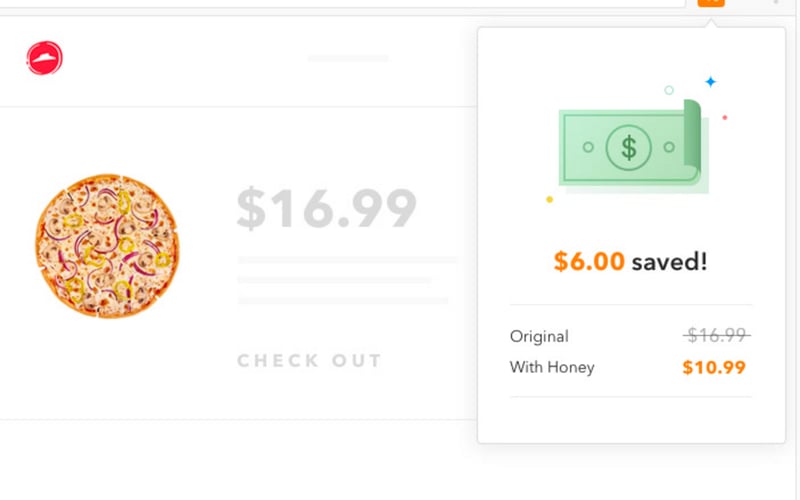Click the "$6.00 saved!" message
This screenshot has width=800, height=500.
coord(630,262)
